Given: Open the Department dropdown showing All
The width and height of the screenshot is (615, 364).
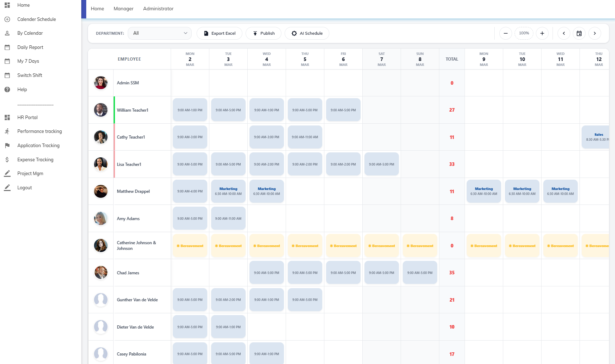Looking at the screenshot, I should coord(159,33).
